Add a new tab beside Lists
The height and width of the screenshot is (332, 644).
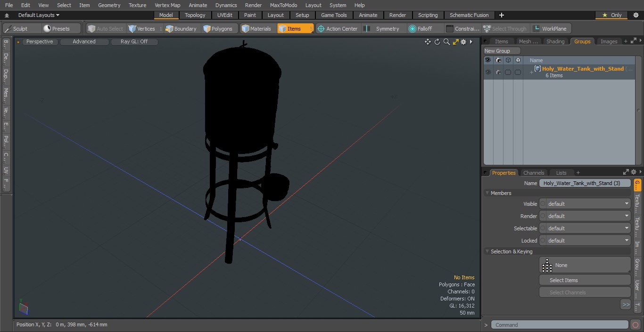pos(578,173)
